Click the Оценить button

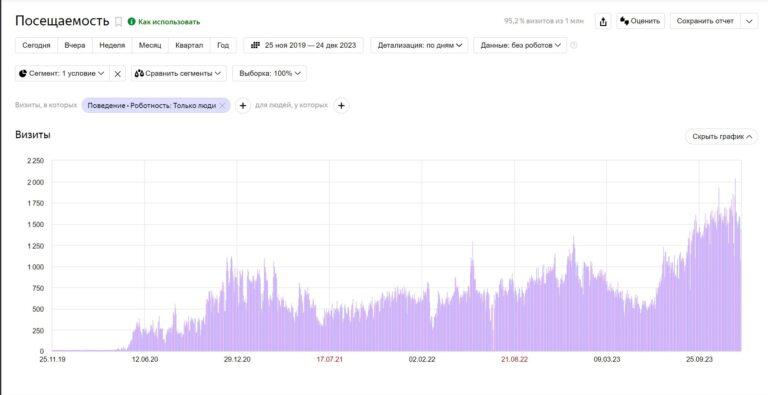click(640, 21)
